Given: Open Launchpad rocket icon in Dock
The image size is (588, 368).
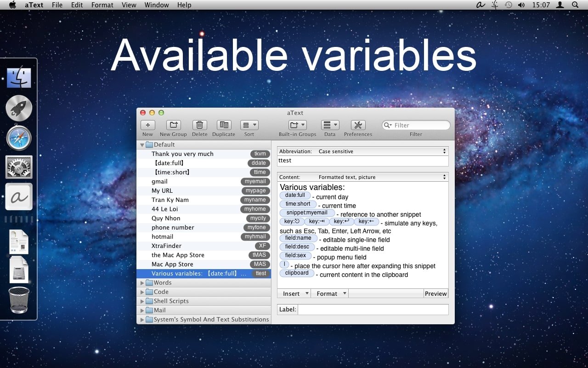Looking at the screenshot, I should point(19,108).
